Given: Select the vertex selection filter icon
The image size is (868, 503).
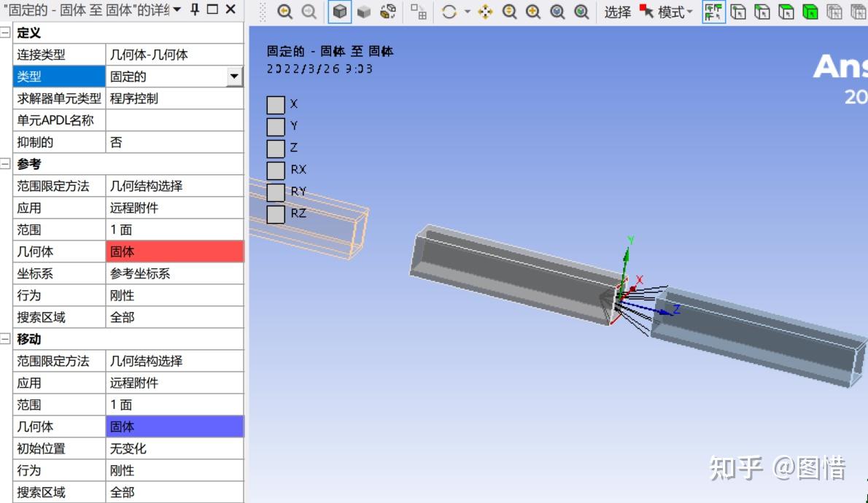Looking at the screenshot, I should (x=737, y=10).
